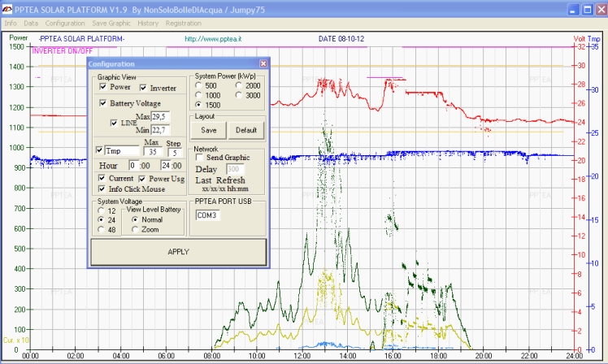This screenshot has width=608, height=364.
Task: Open the Save Graphic menu
Action: (111, 24)
